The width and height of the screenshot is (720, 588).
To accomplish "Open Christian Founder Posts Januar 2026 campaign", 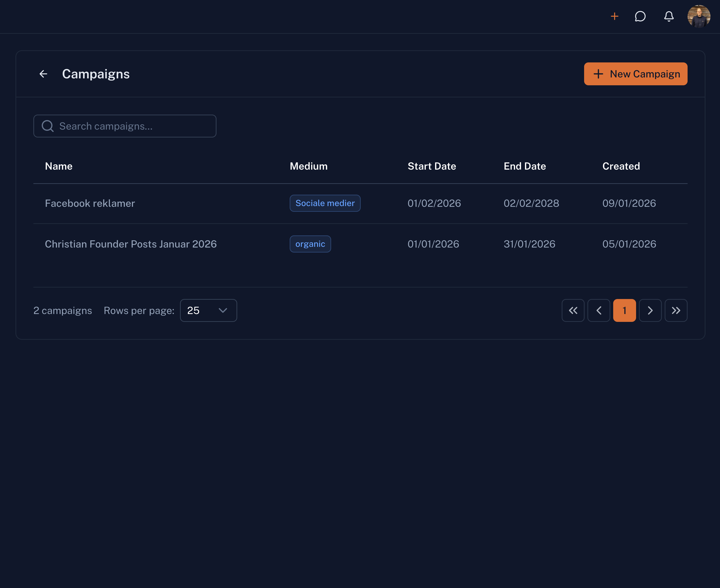I will coord(130,244).
